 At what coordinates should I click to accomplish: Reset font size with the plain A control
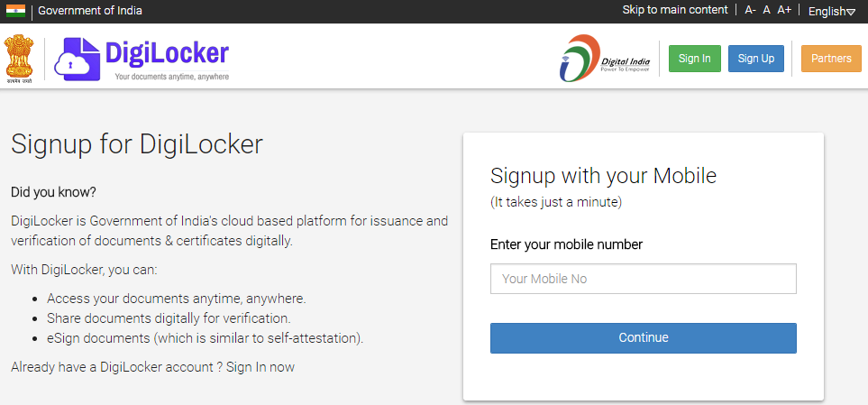(x=767, y=10)
